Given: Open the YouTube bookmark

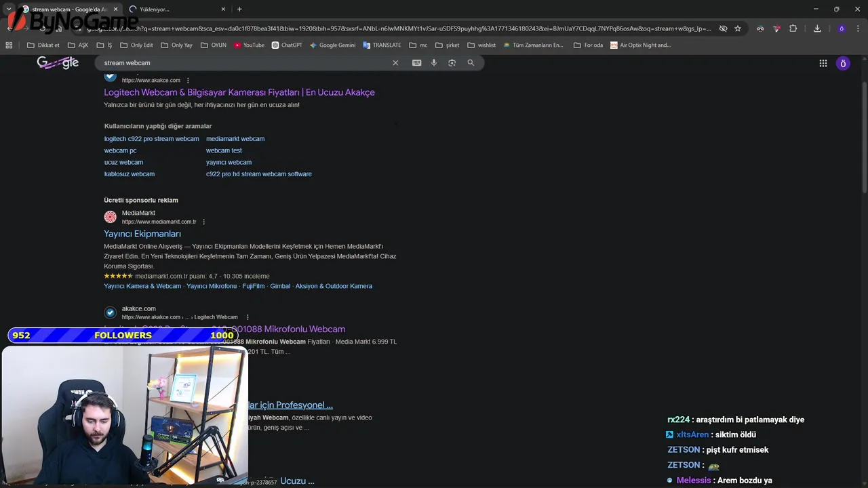Looking at the screenshot, I should [x=249, y=45].
